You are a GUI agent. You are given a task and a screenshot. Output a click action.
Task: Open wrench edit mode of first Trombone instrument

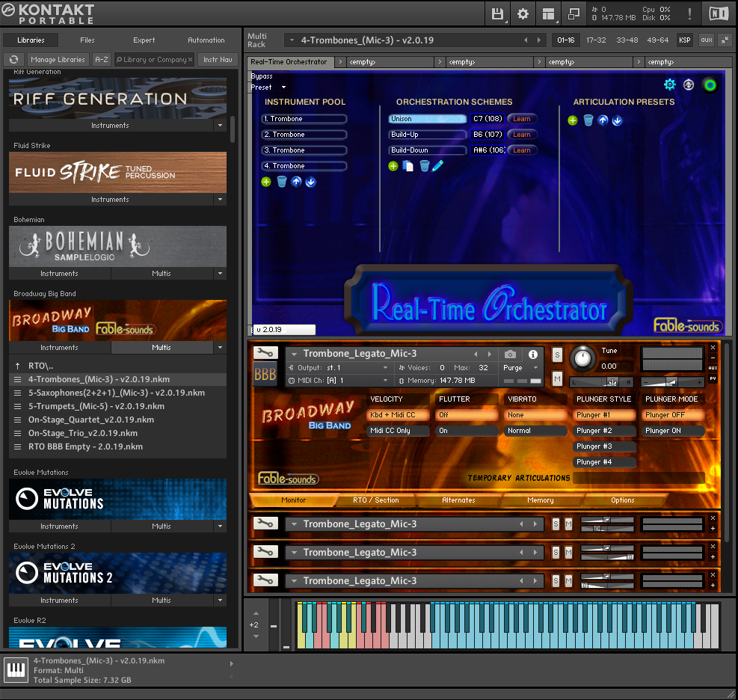[265, 352]
